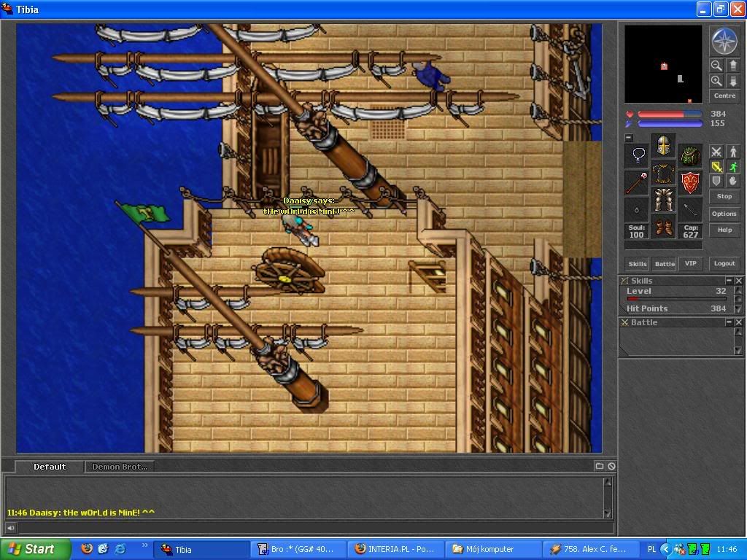Switch to Mój komputer taskbar window
This screenshot has height=560, width=747.
click(x=492, y=549)
